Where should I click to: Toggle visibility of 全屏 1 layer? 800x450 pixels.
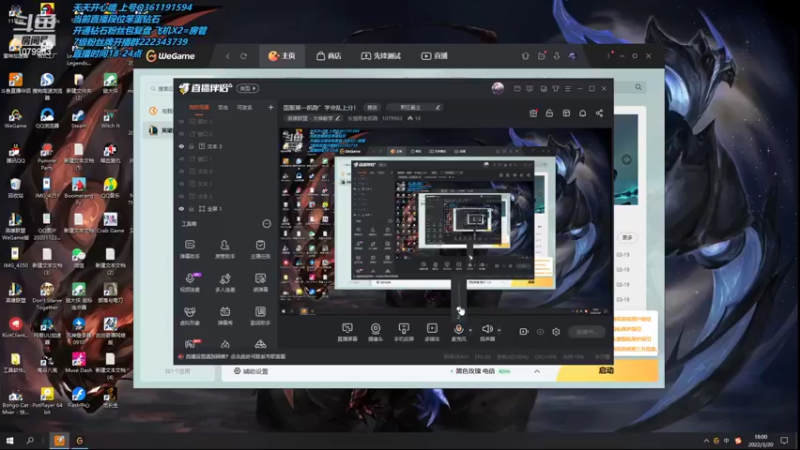pos(181,209)
